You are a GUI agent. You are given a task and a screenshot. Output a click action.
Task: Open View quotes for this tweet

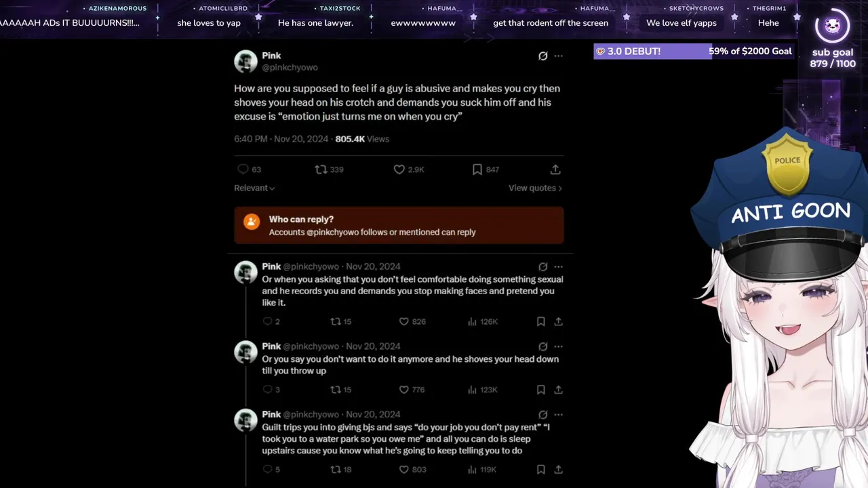click(536, 188)
